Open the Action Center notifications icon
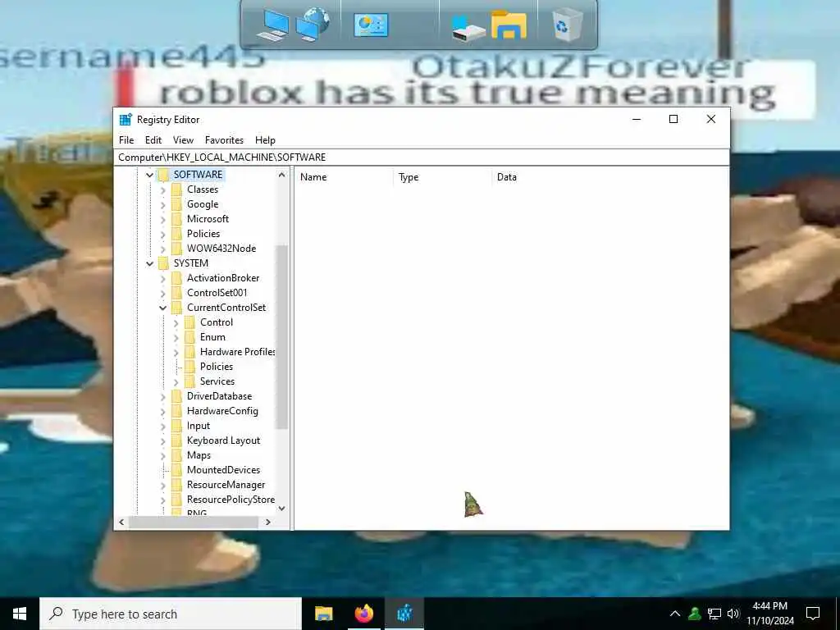Image resolution: width=840 pixels, height=630 pixels. pos(813,614)
